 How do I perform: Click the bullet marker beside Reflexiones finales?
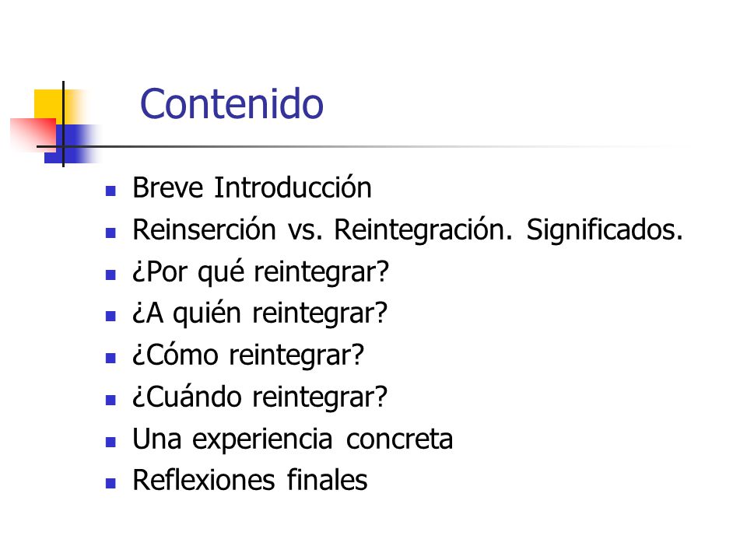pyautogui.click(x=110, y=484)
